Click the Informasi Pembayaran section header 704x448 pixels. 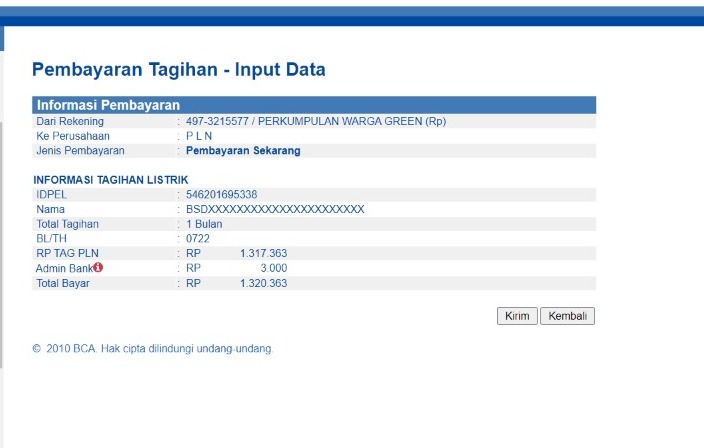[x=108, y=105]
